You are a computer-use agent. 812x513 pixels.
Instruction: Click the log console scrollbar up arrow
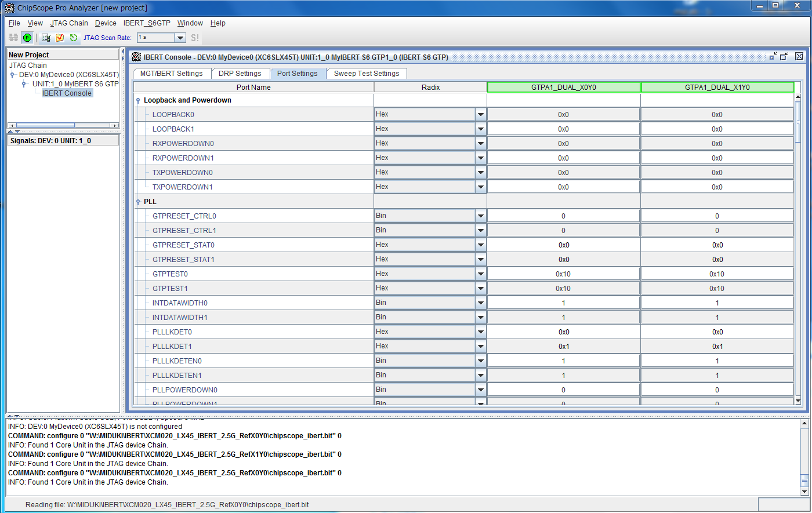(x=804, y=423)
